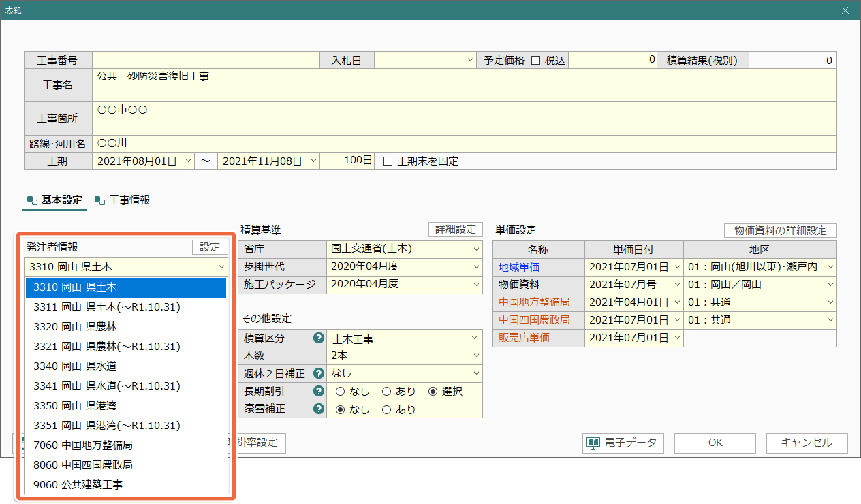Switch to the 基本設定 tab
Image resolution: width=861 pixels, height=504 pixels.
pos(54,200)
